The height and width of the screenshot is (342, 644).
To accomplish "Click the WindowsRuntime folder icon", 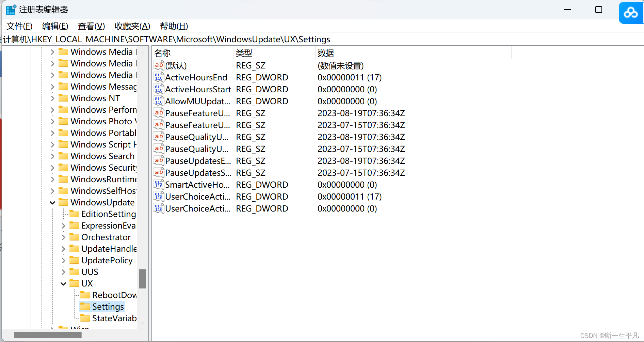I will tap(63, 179).
